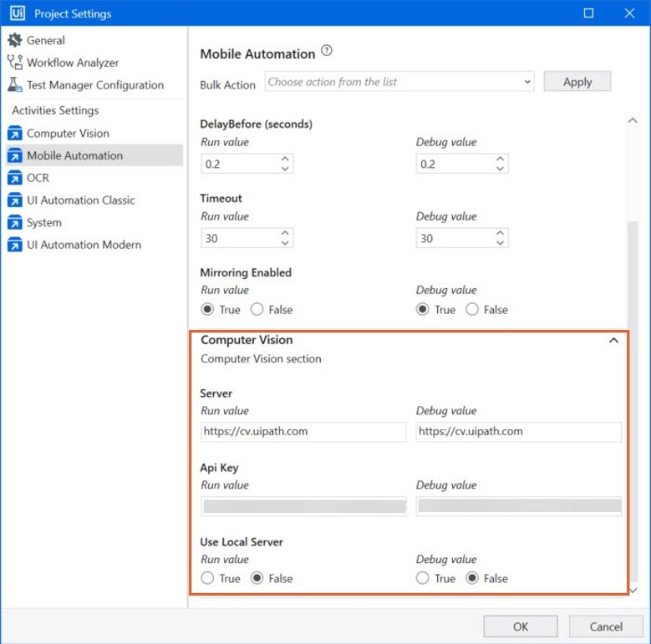Image resolution: width=651 pixels, height=644 pixels.
Task: Open Test Manager Configuration page
Action: point(95,85)
